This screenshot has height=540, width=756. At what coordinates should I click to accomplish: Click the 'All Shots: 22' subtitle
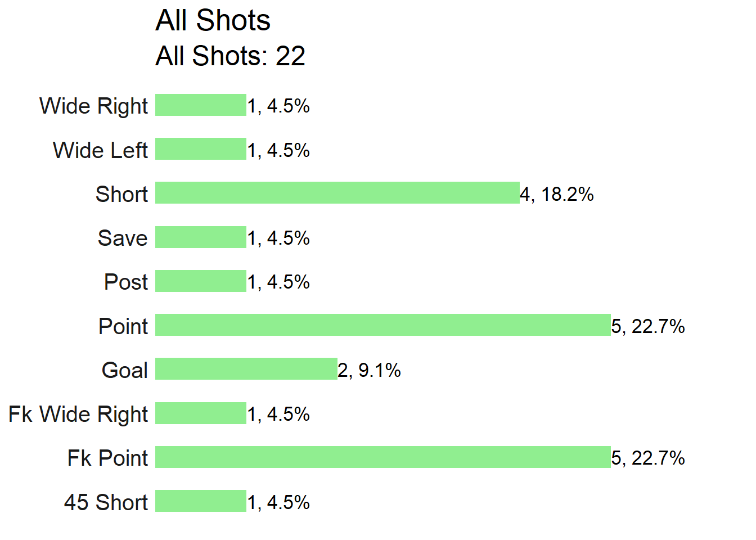(231, 56)
